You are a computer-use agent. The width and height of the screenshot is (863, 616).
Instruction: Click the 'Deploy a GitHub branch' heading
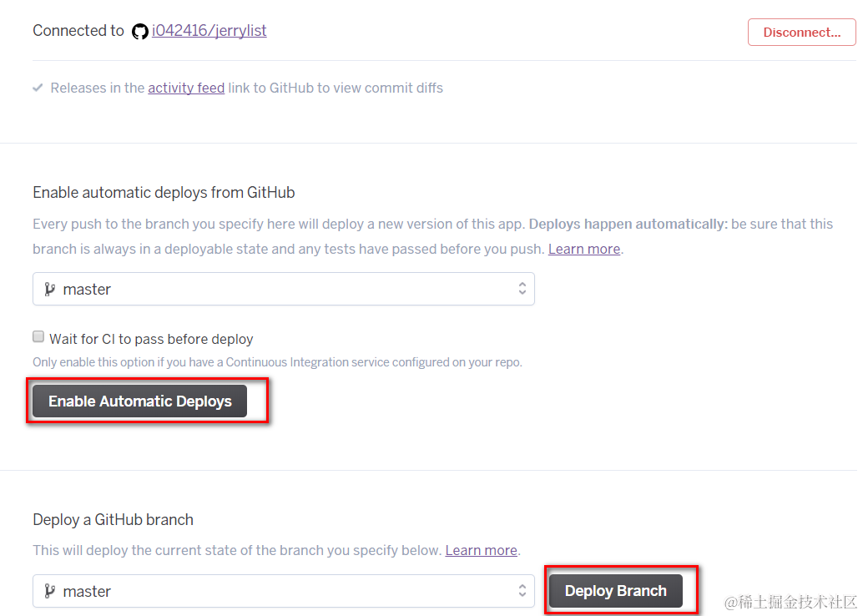pyautogui.click(x=113, y=520)
